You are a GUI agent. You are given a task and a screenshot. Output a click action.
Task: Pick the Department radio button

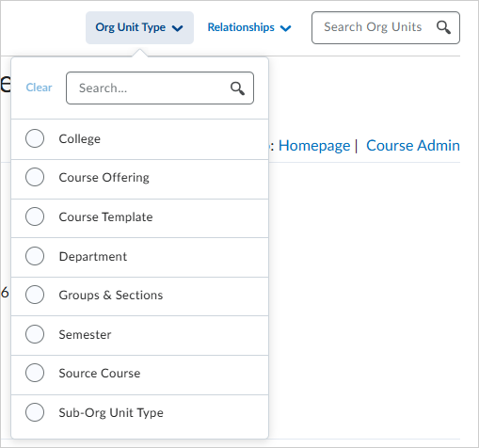(x=35, y=256)
